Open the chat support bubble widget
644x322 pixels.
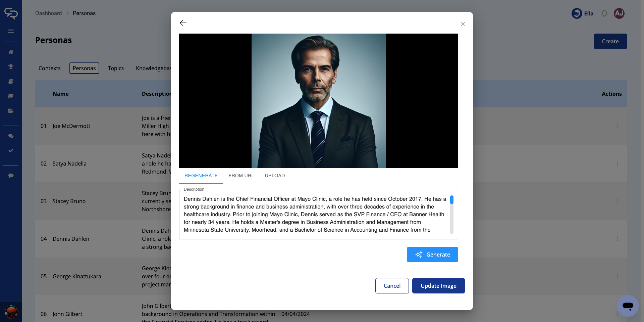tap(628, 306)
